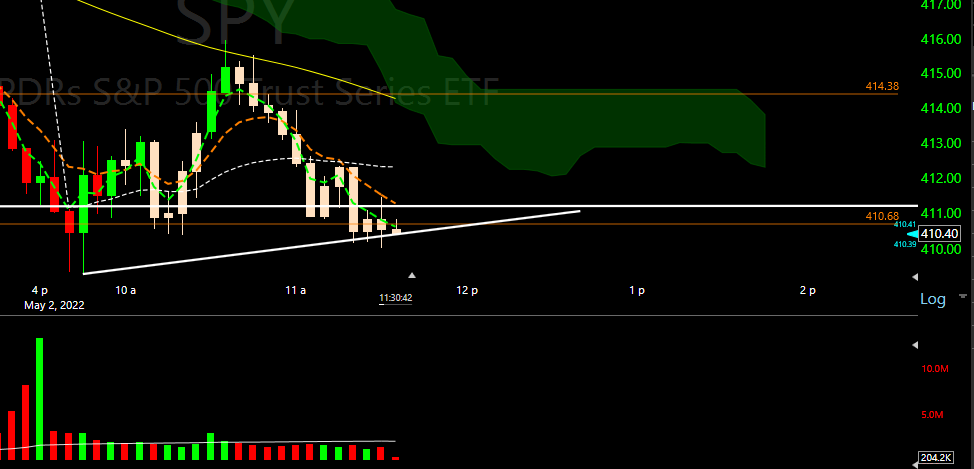
Task: Click the cyan last-price arrow pointer
Action: point(913,234)
